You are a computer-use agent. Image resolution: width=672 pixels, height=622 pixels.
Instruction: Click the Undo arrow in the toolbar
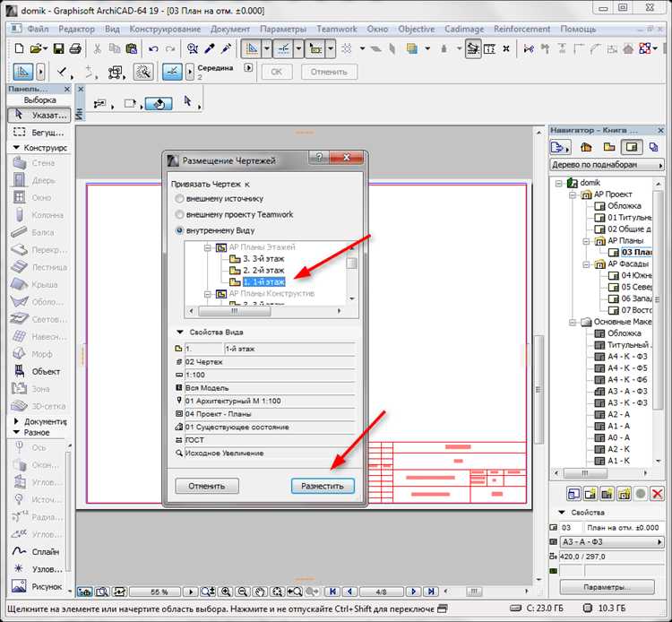pyautogui.click(x=153, y=49)
